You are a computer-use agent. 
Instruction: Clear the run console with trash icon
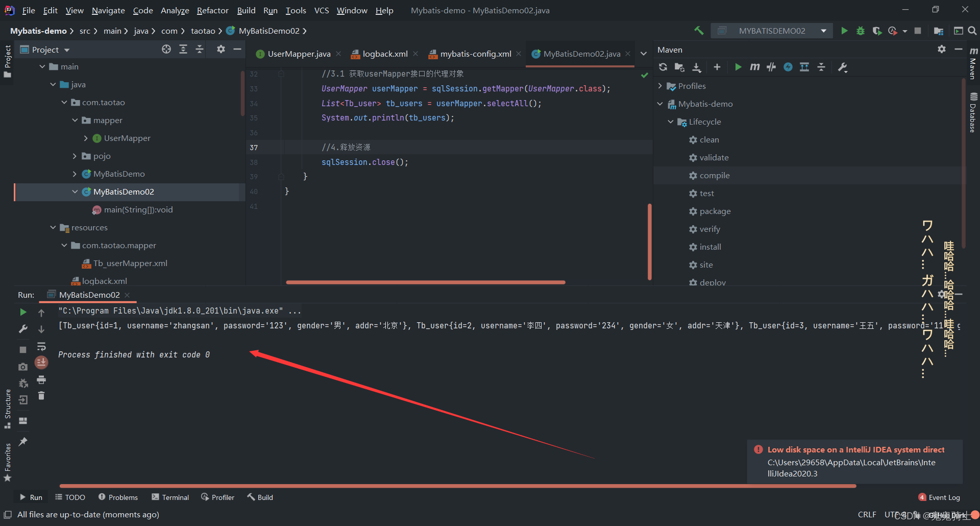click(41, 396)
